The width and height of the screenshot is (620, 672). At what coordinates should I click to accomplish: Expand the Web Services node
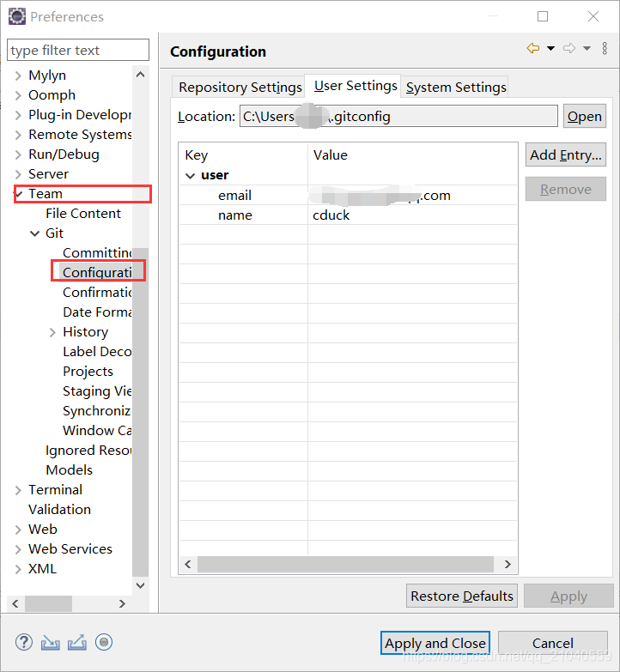pyautogui.click(x=18, y=549)
